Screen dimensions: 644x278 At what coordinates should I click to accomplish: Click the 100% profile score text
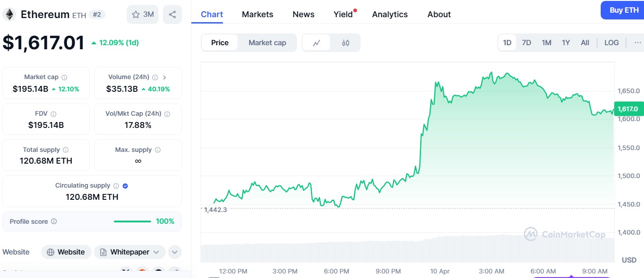tap(165, 221)
